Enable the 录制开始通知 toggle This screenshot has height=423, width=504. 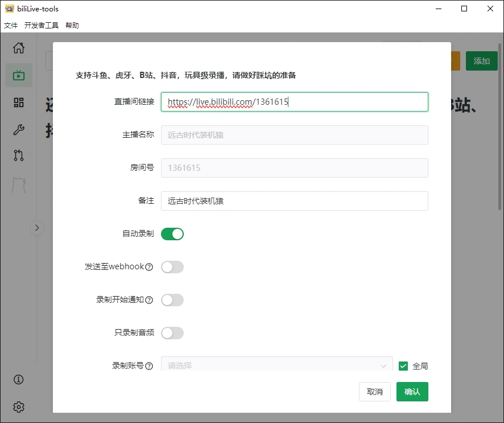(x=172, y=300)
